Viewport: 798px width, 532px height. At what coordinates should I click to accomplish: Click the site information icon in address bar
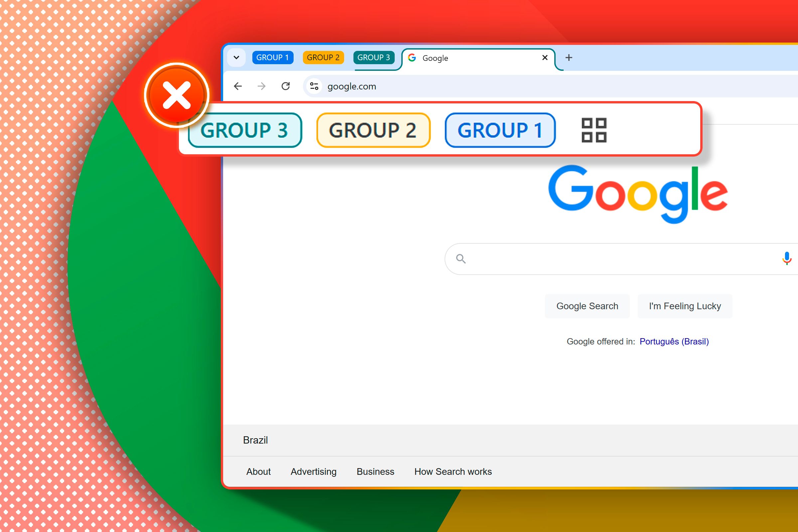pyautogui.click(x=313, y=87)
